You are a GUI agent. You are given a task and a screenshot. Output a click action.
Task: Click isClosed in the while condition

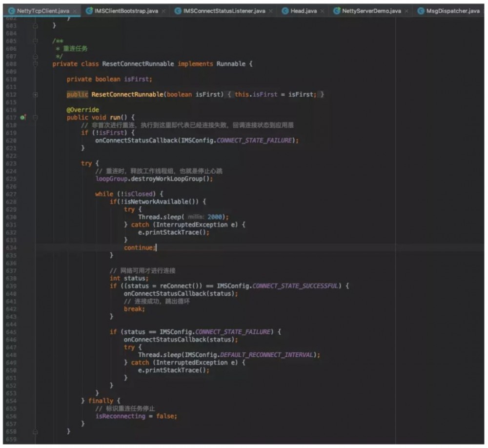pos(139,194)
